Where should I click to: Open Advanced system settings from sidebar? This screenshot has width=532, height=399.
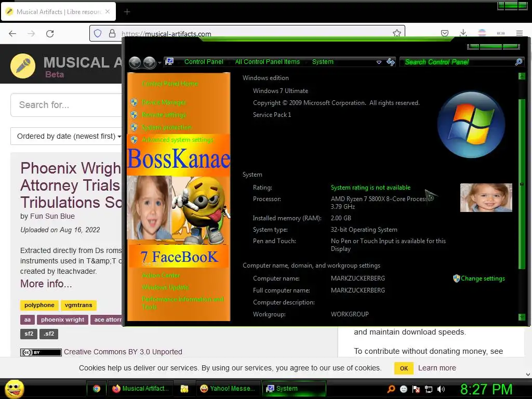coord(178,139)
